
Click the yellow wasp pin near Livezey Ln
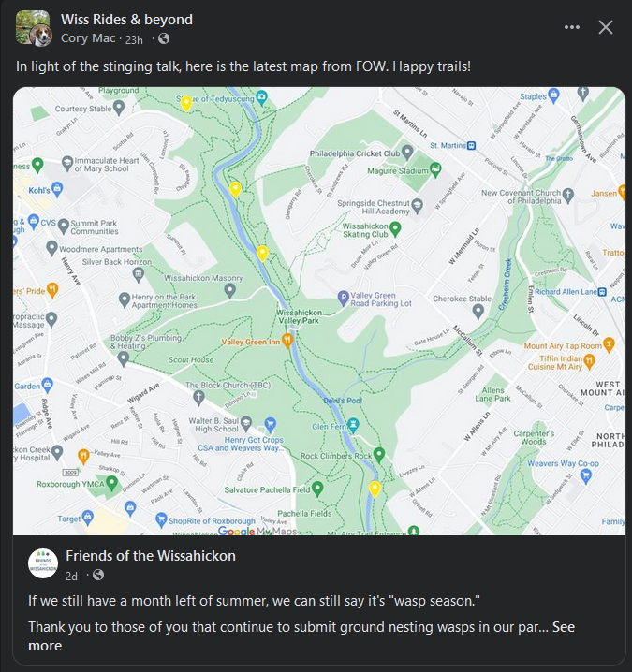tap(375, 488)
